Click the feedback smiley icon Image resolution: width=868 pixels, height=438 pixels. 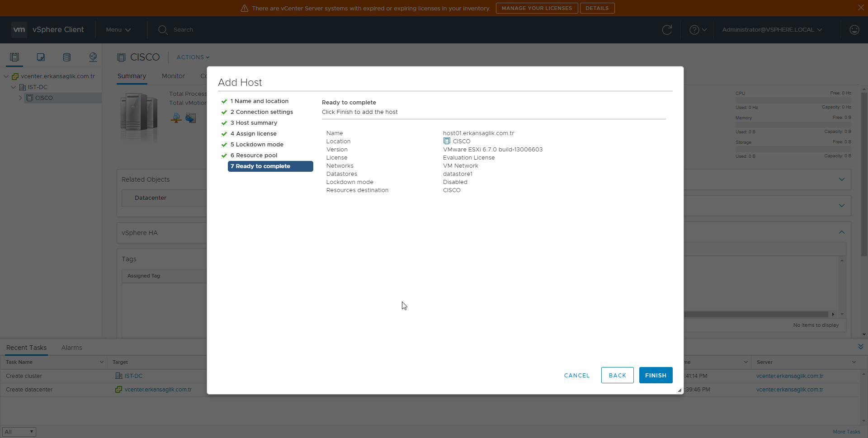tap(854, 30)
